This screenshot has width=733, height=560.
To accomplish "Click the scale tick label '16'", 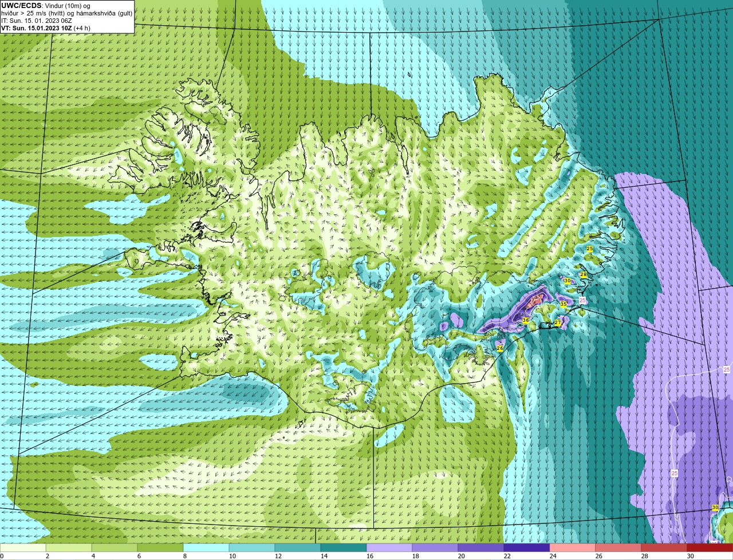I will click(x=369, y=556).
